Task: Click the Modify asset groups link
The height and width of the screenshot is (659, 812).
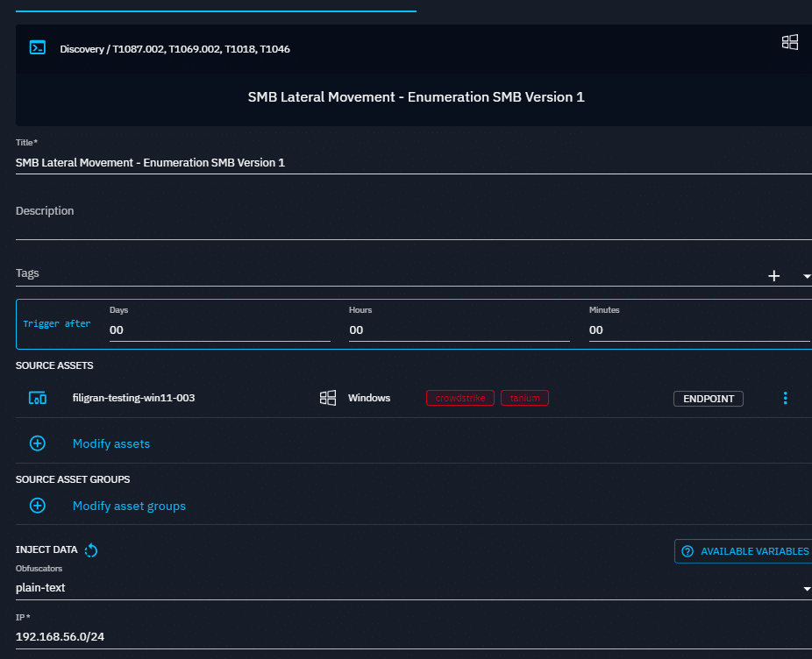Action: tap(129, 506)
